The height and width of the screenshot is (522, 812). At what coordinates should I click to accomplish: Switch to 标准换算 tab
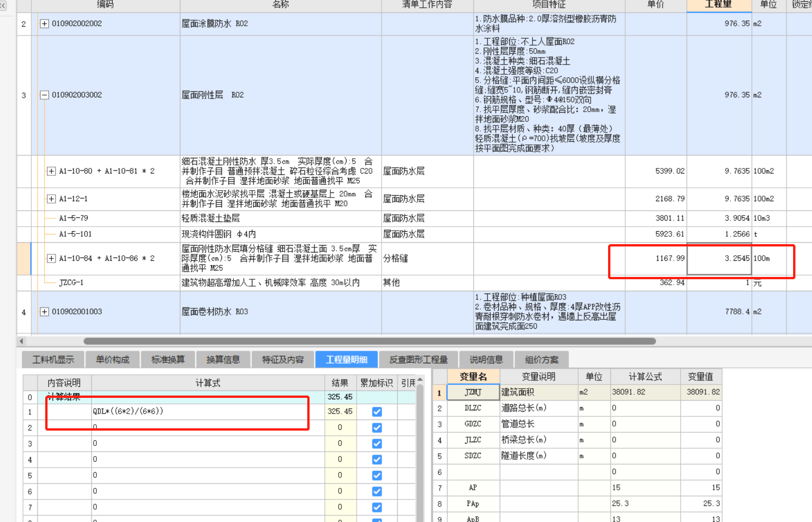pos(168,360)
